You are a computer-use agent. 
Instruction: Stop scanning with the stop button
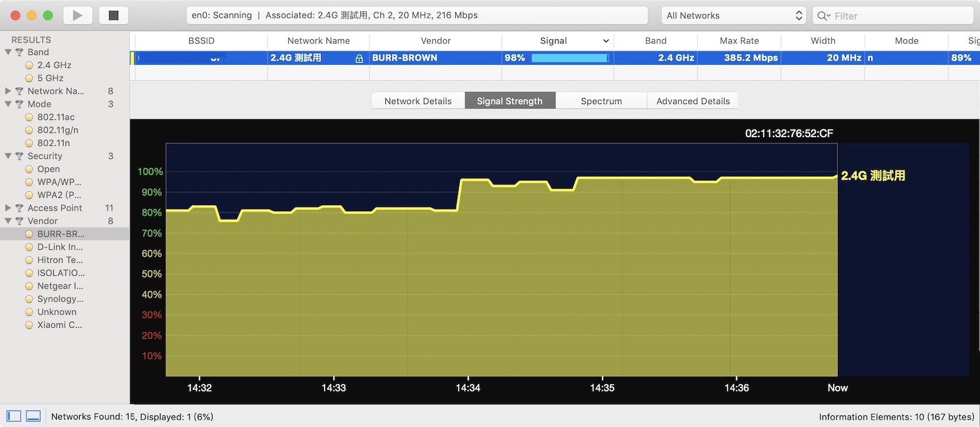tap(113, 15)
